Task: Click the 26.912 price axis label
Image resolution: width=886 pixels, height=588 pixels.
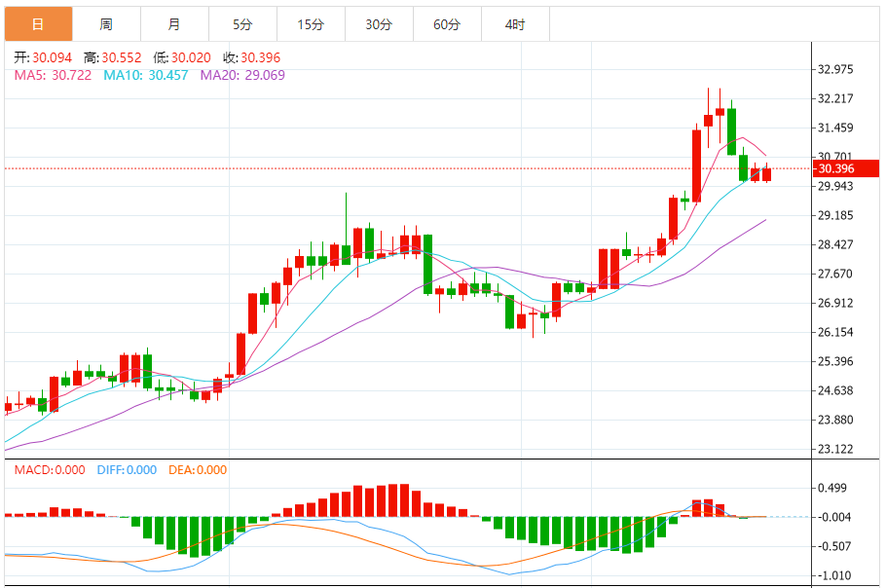Action: pyautogui.click(x=835, y=303)
